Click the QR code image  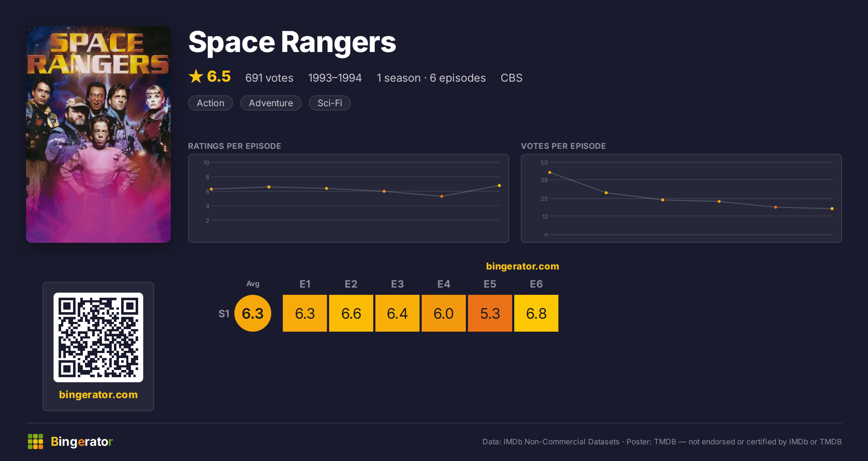tap(98, 337)
